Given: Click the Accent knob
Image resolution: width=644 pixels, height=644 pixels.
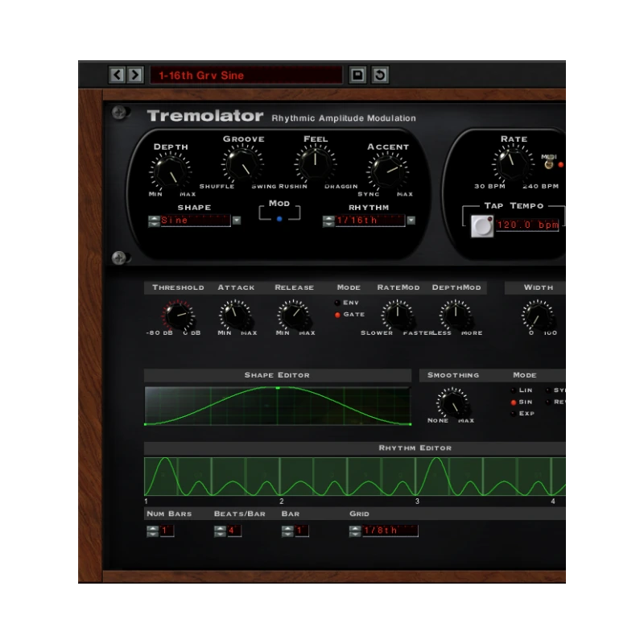Looking at the screenshot, I should (x=387, y=171).
